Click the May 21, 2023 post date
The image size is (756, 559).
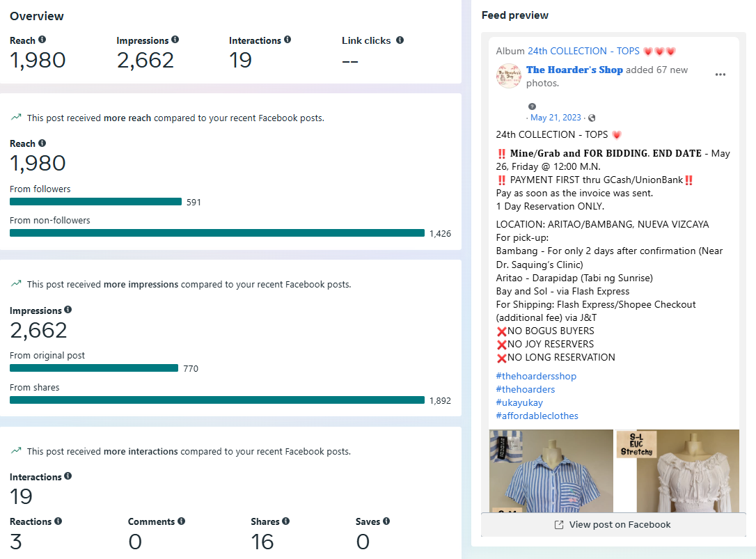click(x=556, y=118)
